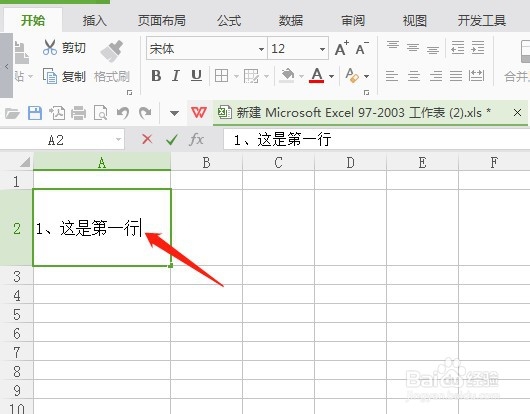530x414 pixels.
Task: Align text right
Action: tap(435, 76)
